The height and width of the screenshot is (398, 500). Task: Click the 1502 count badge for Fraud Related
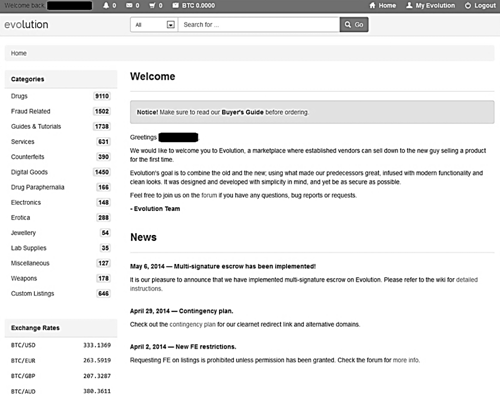(x=102, y=111)
